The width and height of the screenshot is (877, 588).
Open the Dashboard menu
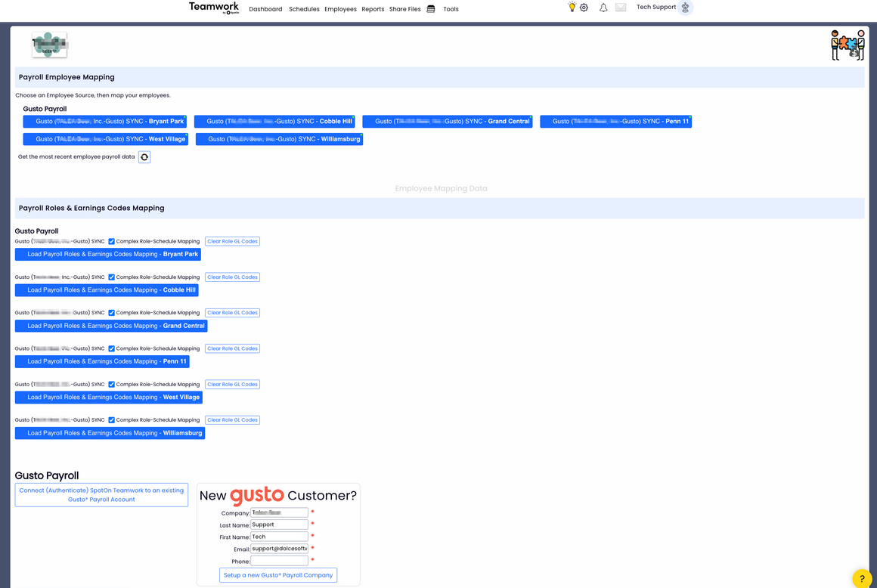point(265,9)
